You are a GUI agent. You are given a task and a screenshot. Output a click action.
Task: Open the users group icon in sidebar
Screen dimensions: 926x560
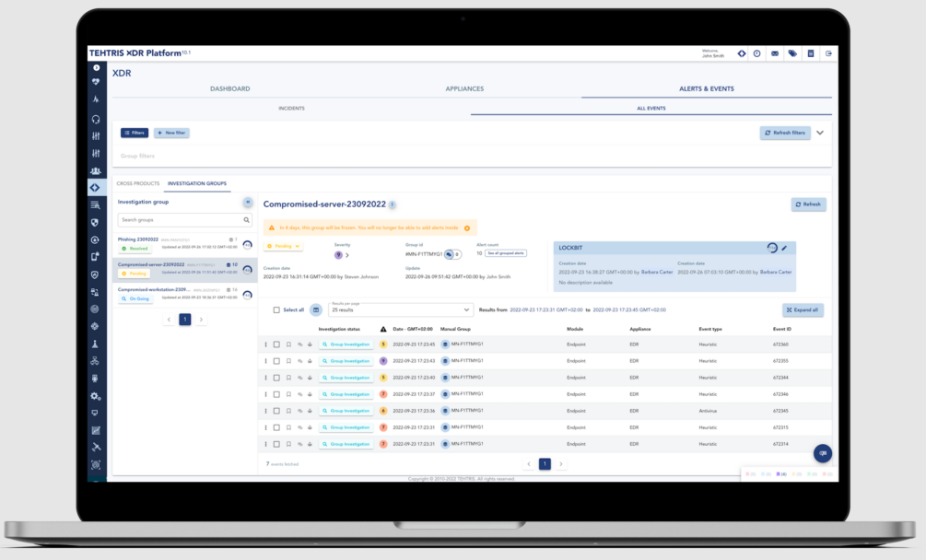[x=96, y=170]
